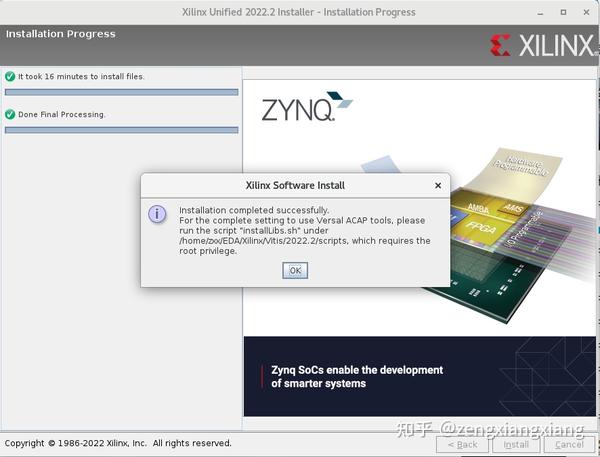Screen dimensions: 600x457
Task: Click the green checkmark beside install files message
Action: (10, 76)
